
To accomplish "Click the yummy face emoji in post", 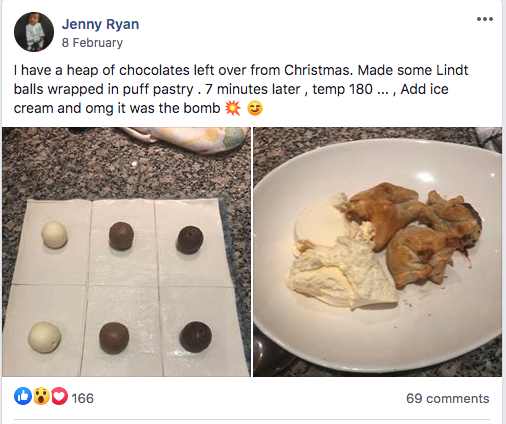I will coord(255,108).
